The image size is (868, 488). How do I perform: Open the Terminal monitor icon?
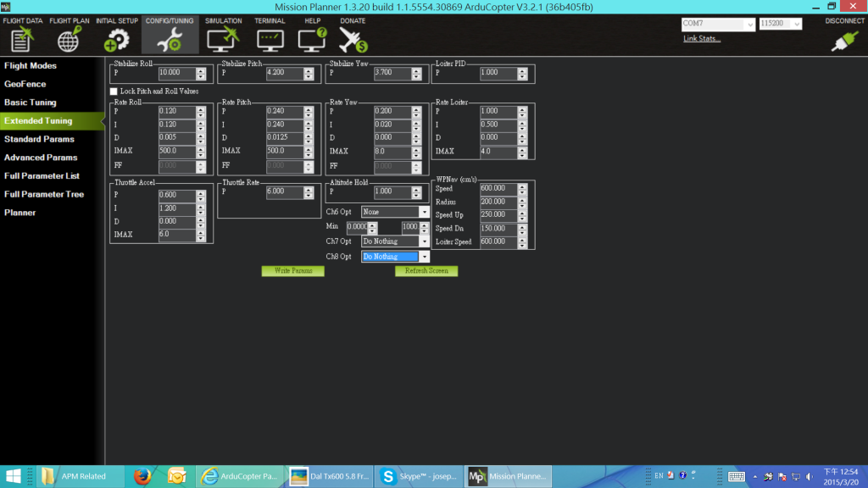pyautogui.click(x=270, y=40)
